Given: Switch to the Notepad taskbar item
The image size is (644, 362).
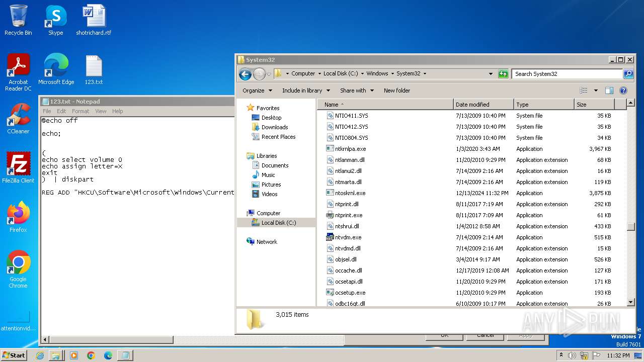Looking at the screenshot, I should click(x=125, y=355).
